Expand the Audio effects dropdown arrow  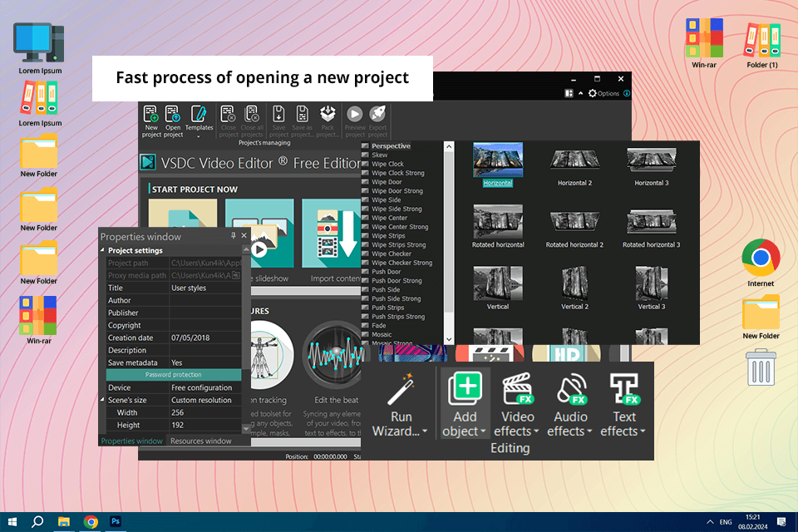589,431
